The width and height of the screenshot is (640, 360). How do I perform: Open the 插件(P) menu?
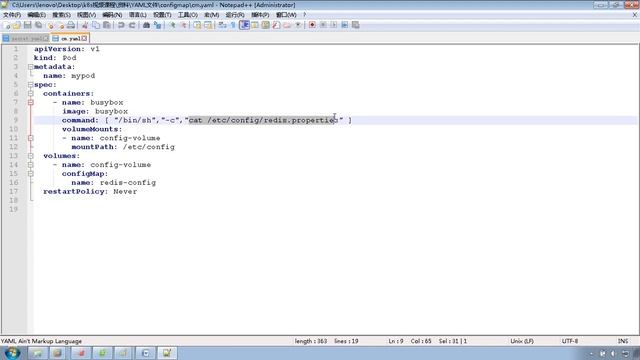click(260, 15)
